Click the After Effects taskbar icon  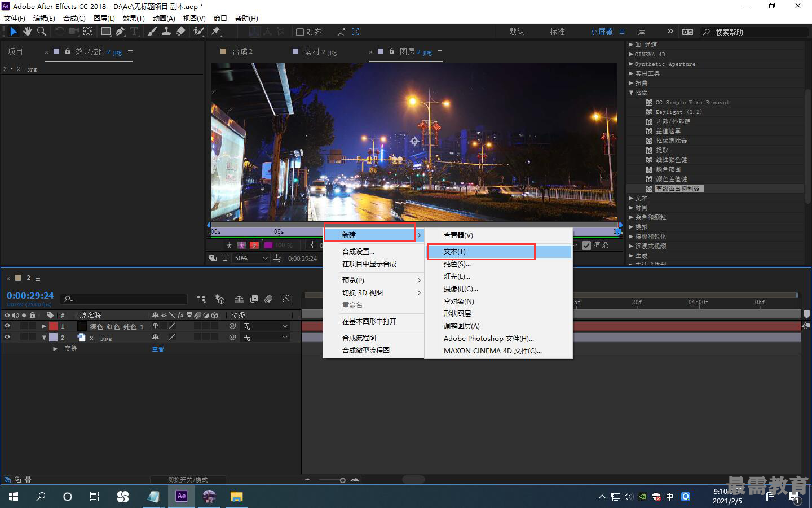click(x=181, y=496)
